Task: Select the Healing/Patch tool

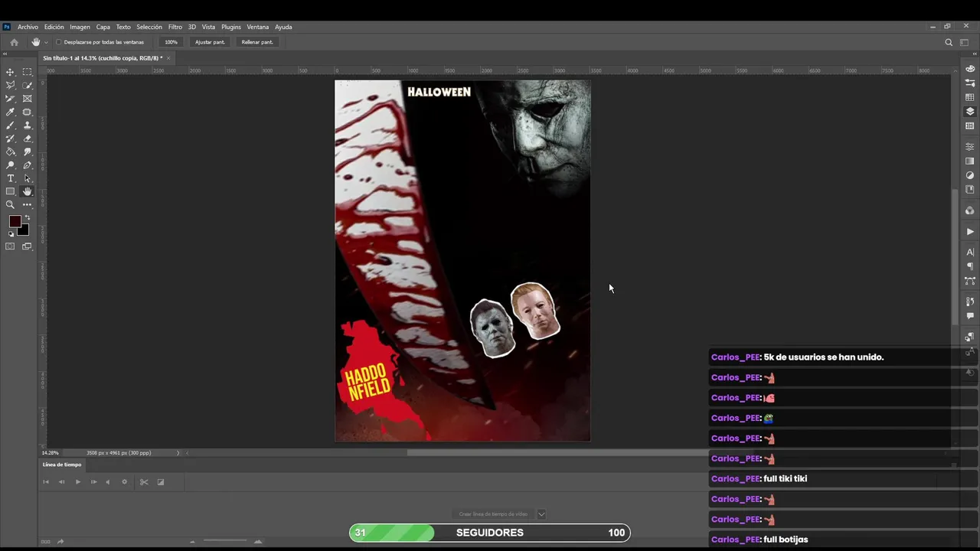Action: coord(28,112)
